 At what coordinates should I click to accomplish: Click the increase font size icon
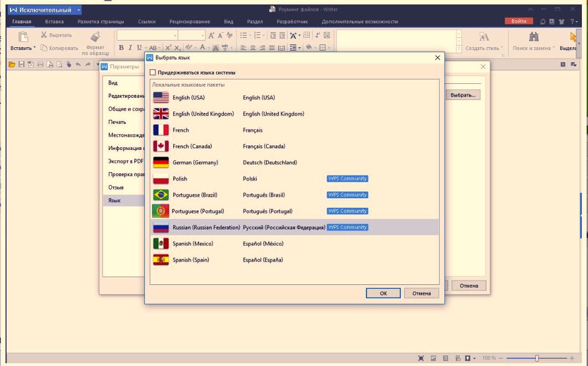click(x=211, y=35)
